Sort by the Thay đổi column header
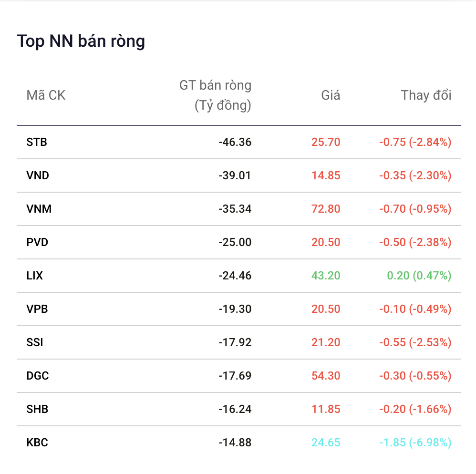Image resolution: width=476 pixels, height=474 pixels. pos(426,95)
